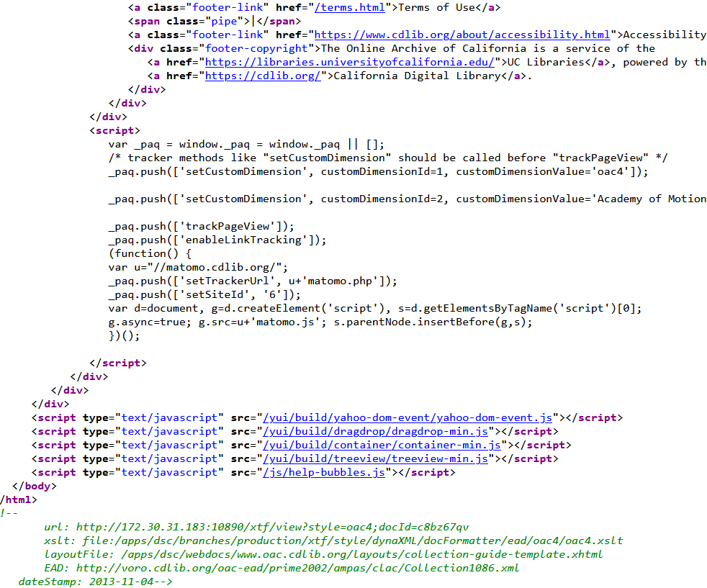The image size is (707, 588).
Task: Click the "footer-copyright" class value
Action: (256, 49)
